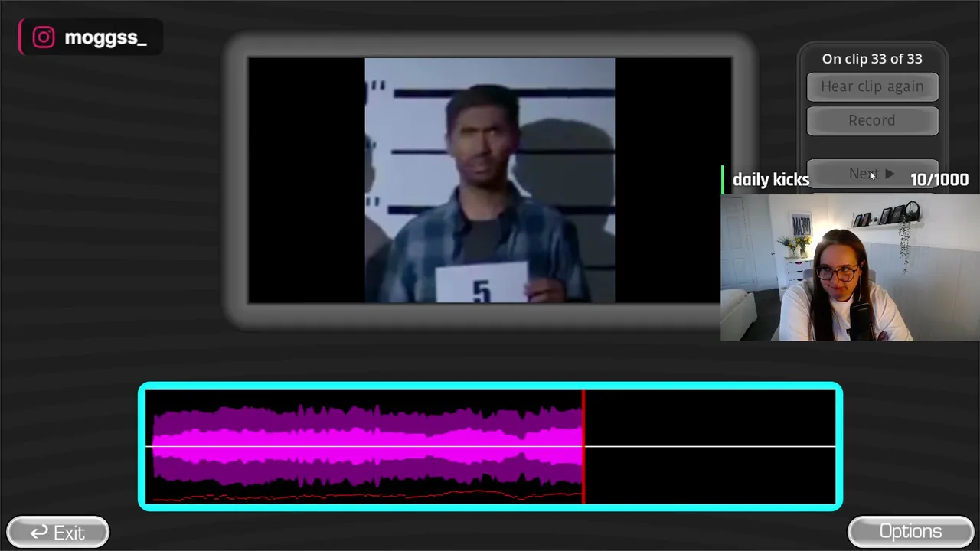Viewport: 980px width, 551px height.
Task: Click the 'daily kicks' goal label
Action: tap(771, 180)
